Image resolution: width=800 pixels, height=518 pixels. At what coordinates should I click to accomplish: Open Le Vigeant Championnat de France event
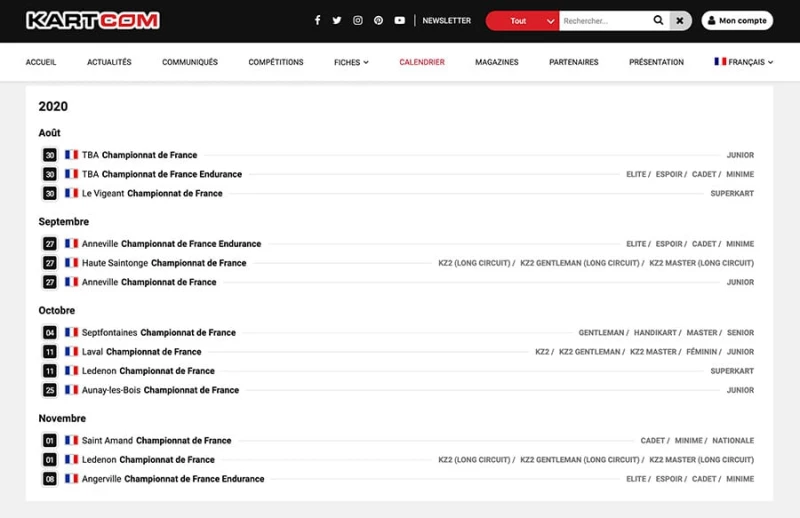tap(152, 193)
